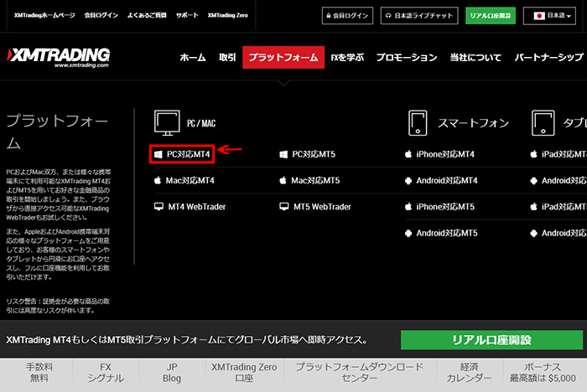
Task: Click 会員ログイン button with lock icon
Action: (x=347, y=16)
